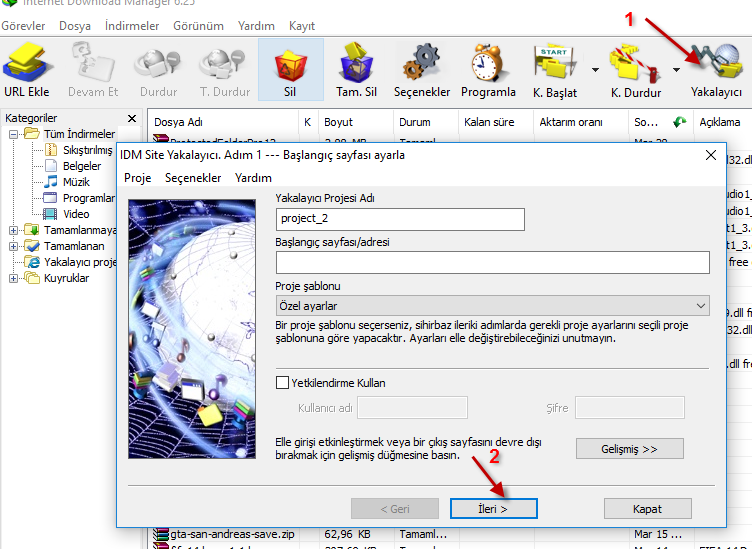This screenshot has width=752, height=549.
Task: Open the İndirmeler menu
Action: (x=132, y=26)
